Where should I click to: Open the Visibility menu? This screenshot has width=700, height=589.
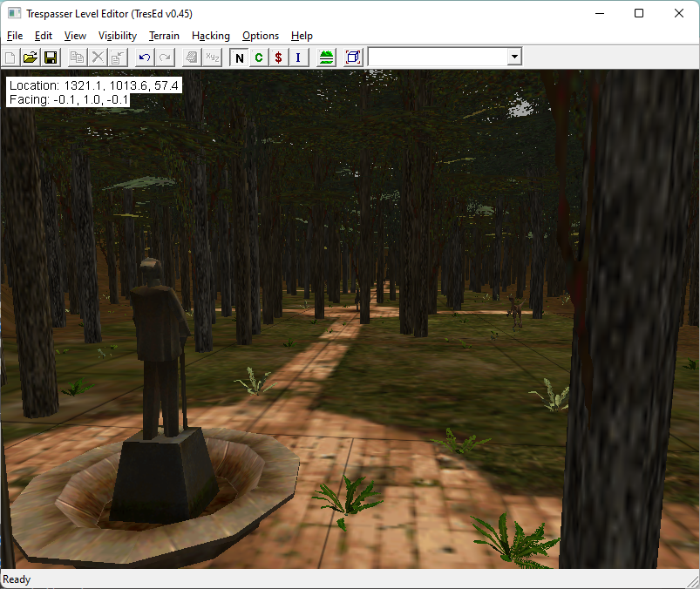click(118, 36)
